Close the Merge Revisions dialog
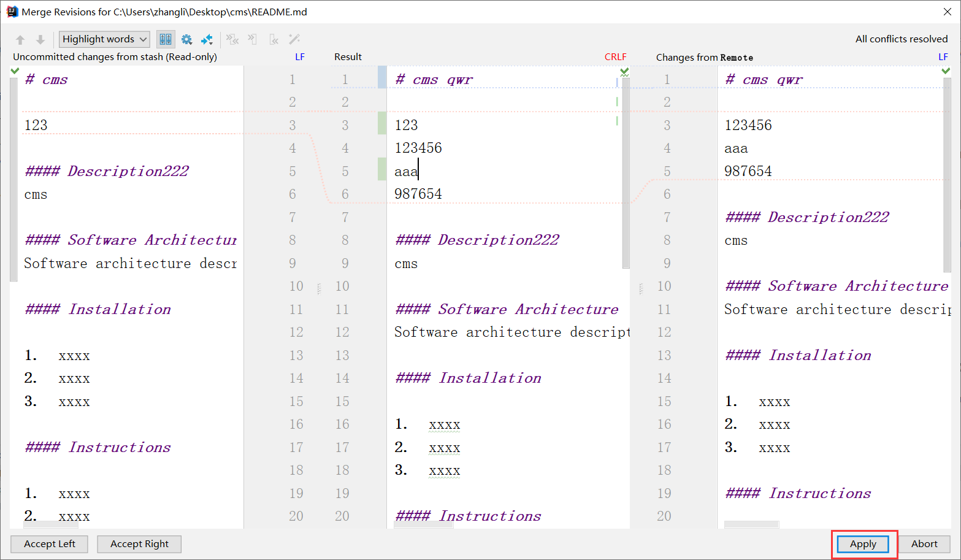The image size is (961, 560). tap(947, 12)
